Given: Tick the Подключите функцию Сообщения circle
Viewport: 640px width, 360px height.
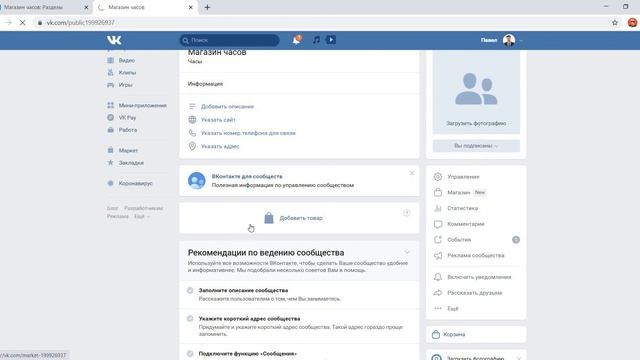Looking at the screenshot, I should pos(190,354).
